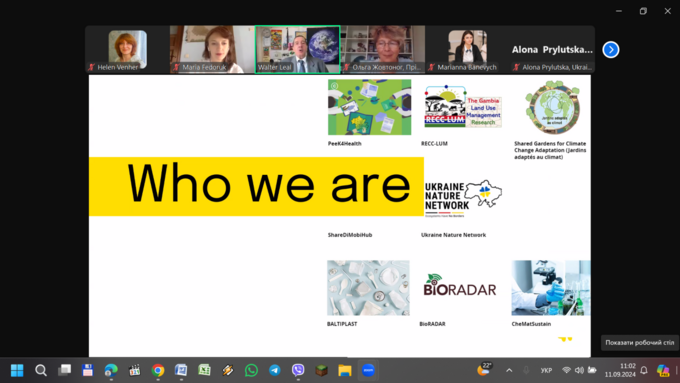This screenshot has height=383, width=680.
Task: Open clock and date flyout
Action: coord(620,370)
